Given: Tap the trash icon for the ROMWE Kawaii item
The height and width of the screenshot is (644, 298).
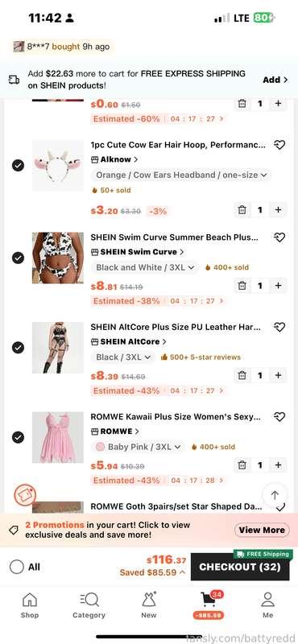Looking at the screenshot, I should [x=242, y=465].
